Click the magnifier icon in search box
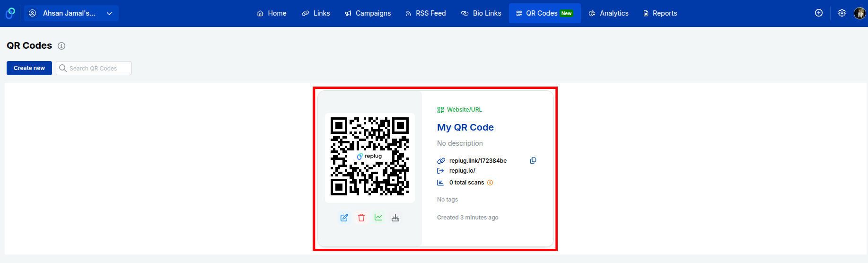The width and height of the screenshot is (868, 263). point(63,68)
